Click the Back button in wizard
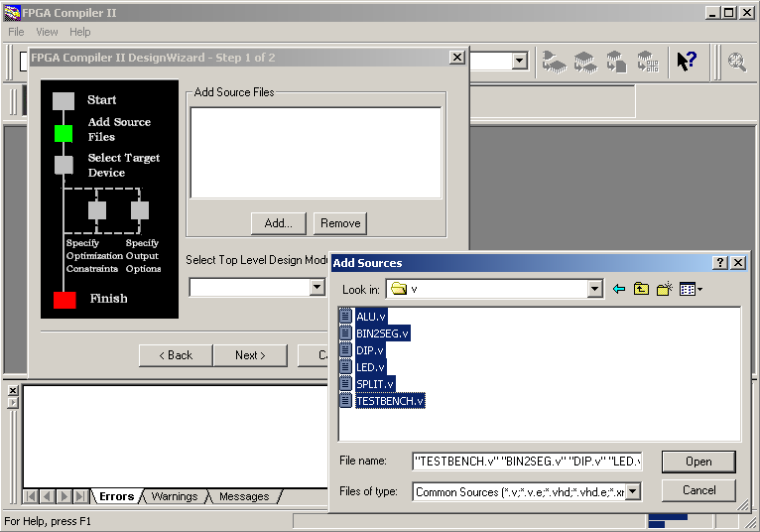The height and width of the screenshot is (532, 760). click(x=176, y=355)
